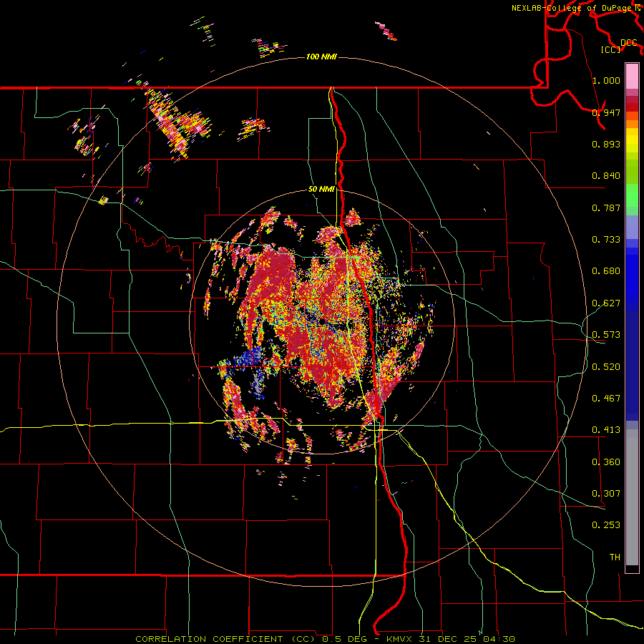Click the TH threshold label on the scale
Image resolution: width=644 pixels, height=644 pixels.
tap(615, 557)
